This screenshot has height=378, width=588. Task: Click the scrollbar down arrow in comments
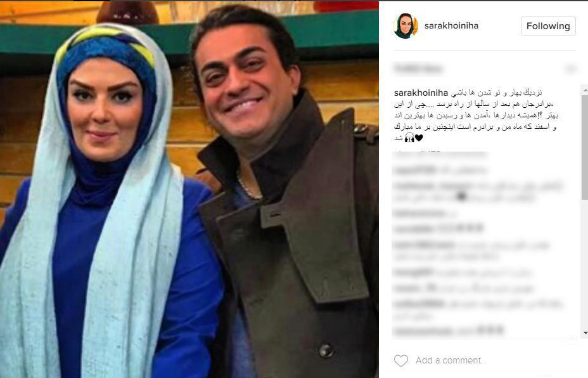click(585, 332)
